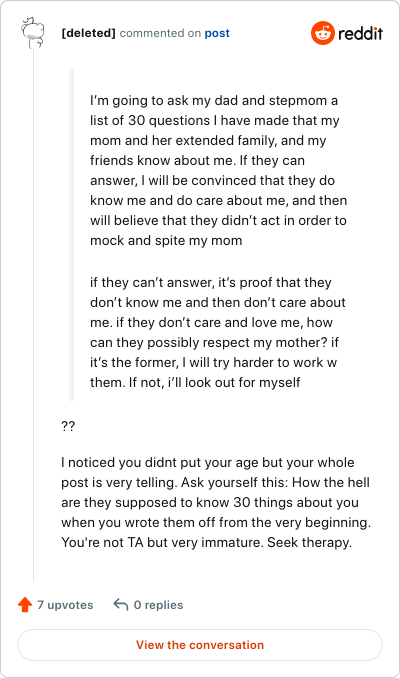The width and height of the screenshot is (400, 678).
Task: Click the "commented on" gray text
Action: (x=160, y=33)
